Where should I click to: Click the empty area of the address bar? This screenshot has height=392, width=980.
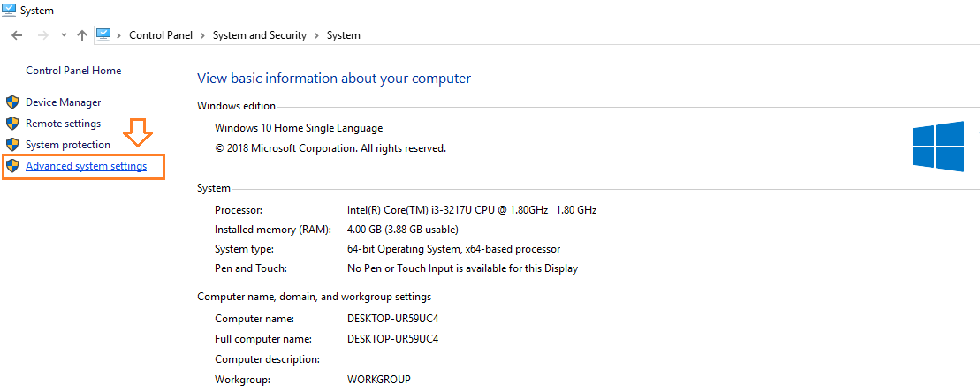click(x=663, y=35)
